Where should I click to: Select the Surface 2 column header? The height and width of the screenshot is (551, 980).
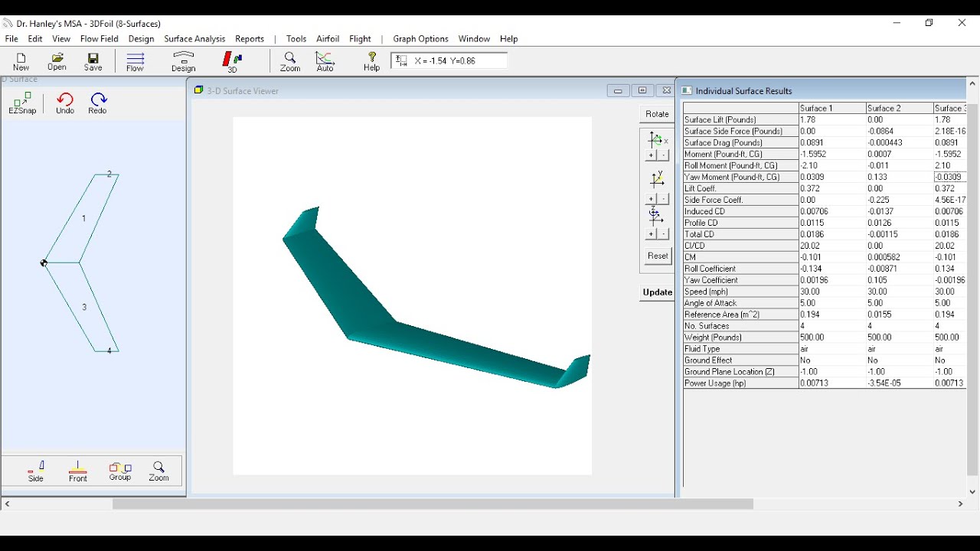click(x=899, y=109)
